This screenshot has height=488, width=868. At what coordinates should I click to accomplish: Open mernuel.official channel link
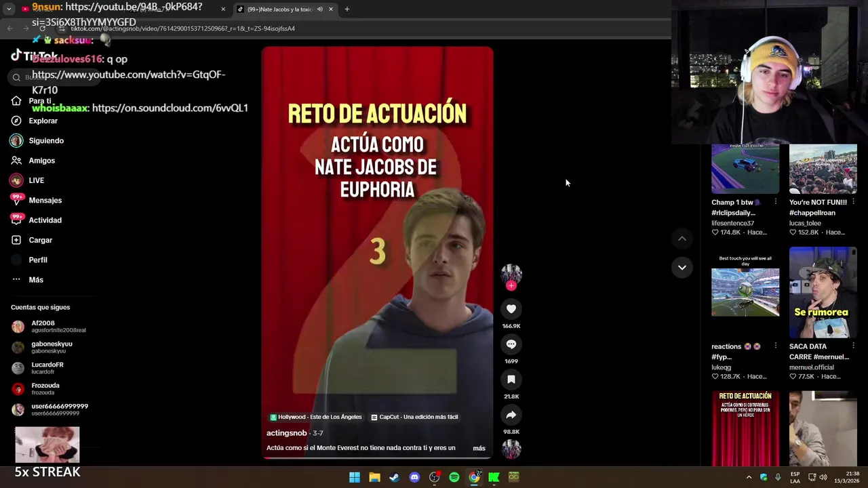(x=811, y=367)
